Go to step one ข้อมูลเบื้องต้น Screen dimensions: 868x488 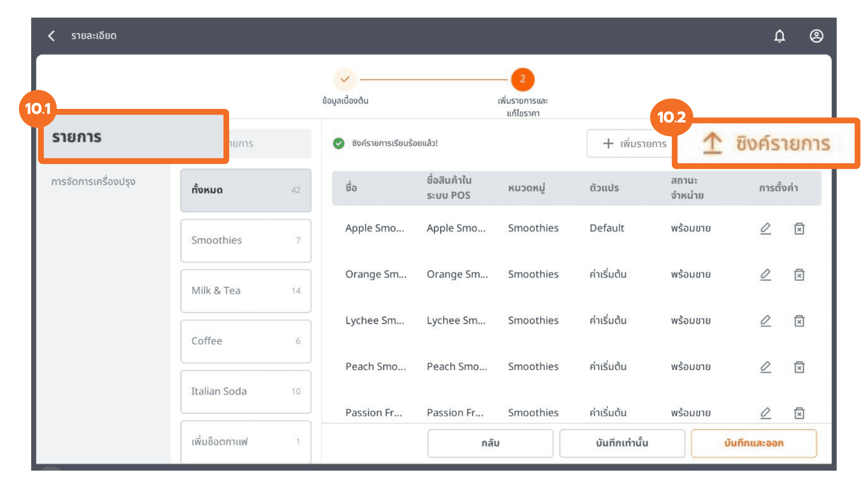pyautogui.click(x=345, y=80)
